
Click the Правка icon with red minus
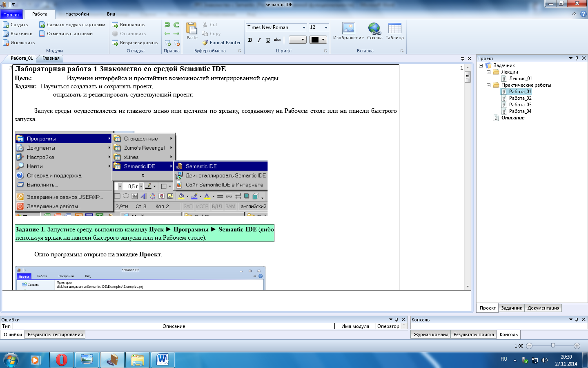pyautogui.click(x=176, y=43)
